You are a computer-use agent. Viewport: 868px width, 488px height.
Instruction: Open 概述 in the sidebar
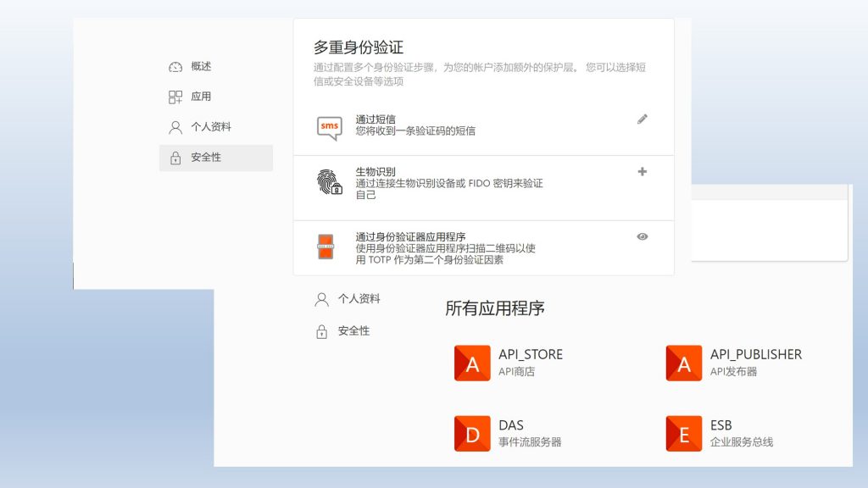(200, 67)
